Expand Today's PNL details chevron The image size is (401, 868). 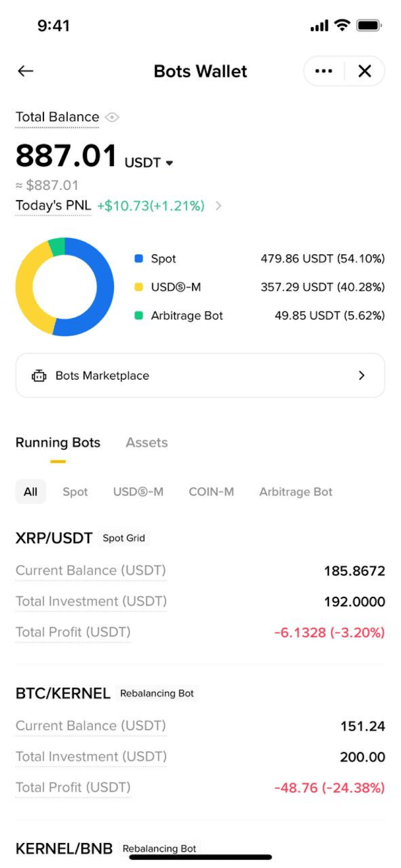pyautogui.click(x=218, y=206)
